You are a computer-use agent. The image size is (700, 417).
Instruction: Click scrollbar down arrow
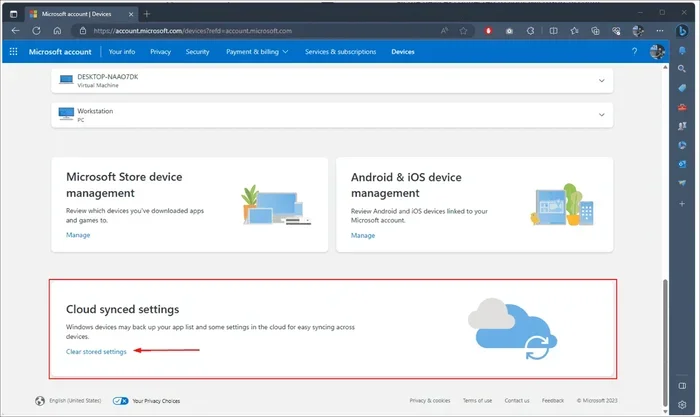(x=665, y=411)
